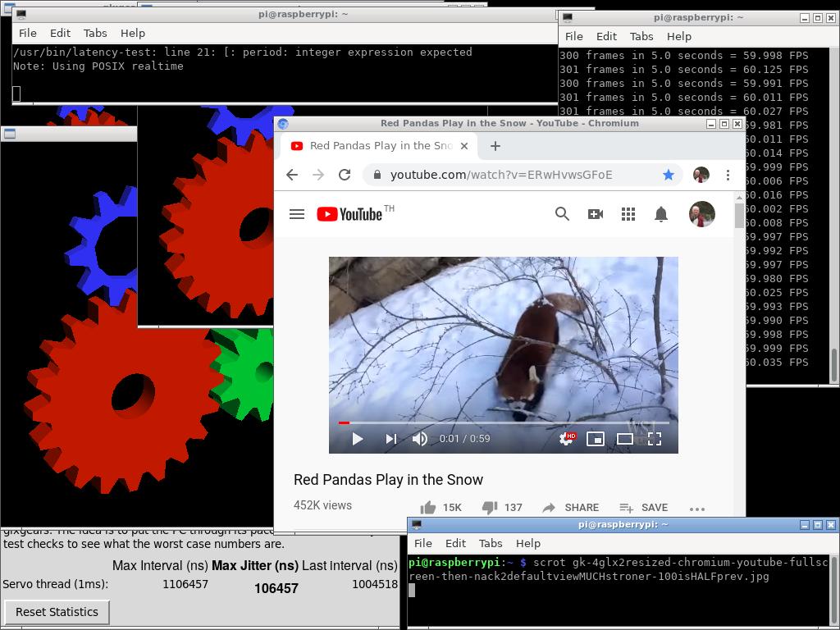Open Edit menu in latency-test terminal
This screenshot has width=840, height=630.
pyautogui.click(x=60, y=33)
